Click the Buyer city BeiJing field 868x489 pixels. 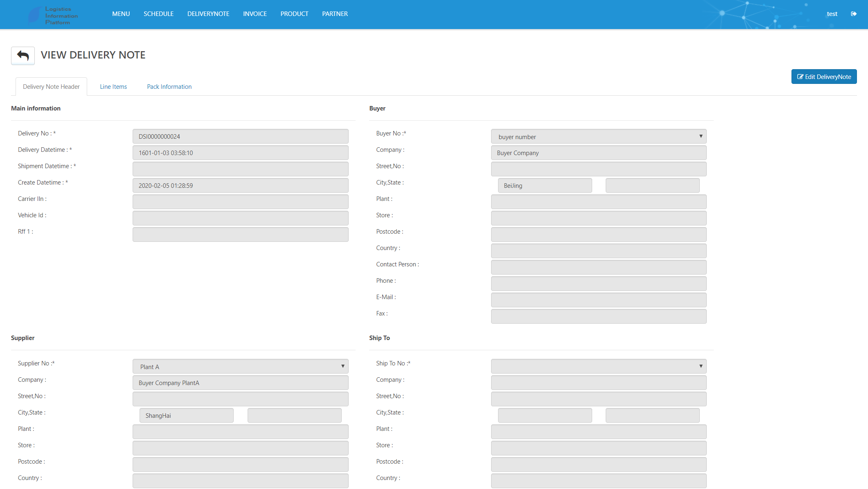coord(545,186)
